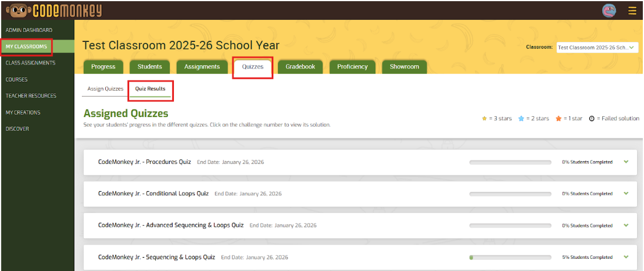644x271 pixels.
Task: Click the Sequencing & Loops Quiz progress bar
Action: (510, 257)
